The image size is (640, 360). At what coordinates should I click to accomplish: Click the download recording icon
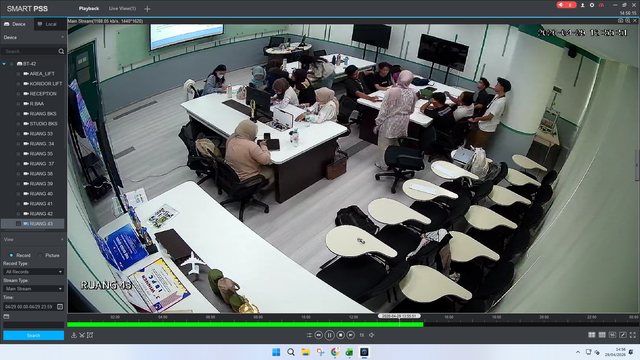tap(74, 335)
